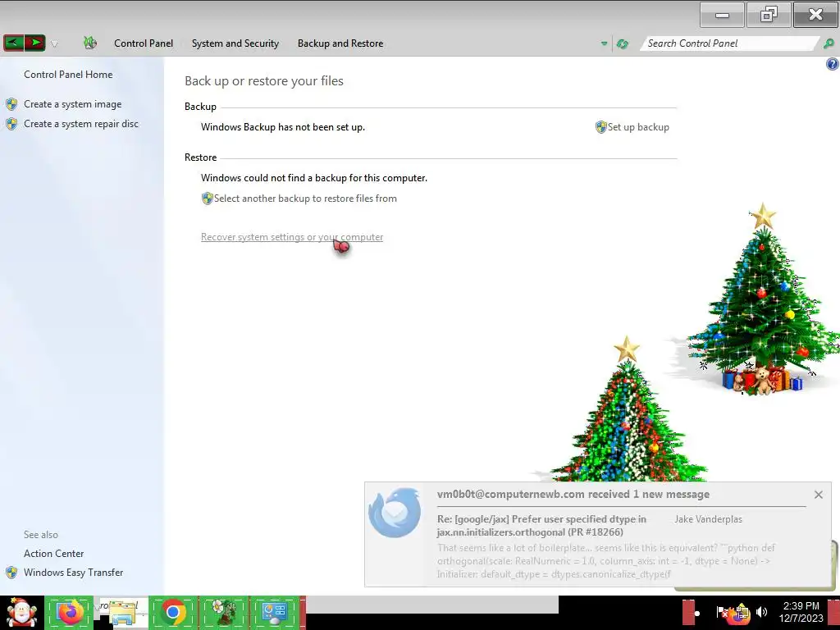Minimize the Backup and Restore window
Image resolution: width=840 pixels, height=630 pixels.
coord(722,15)
